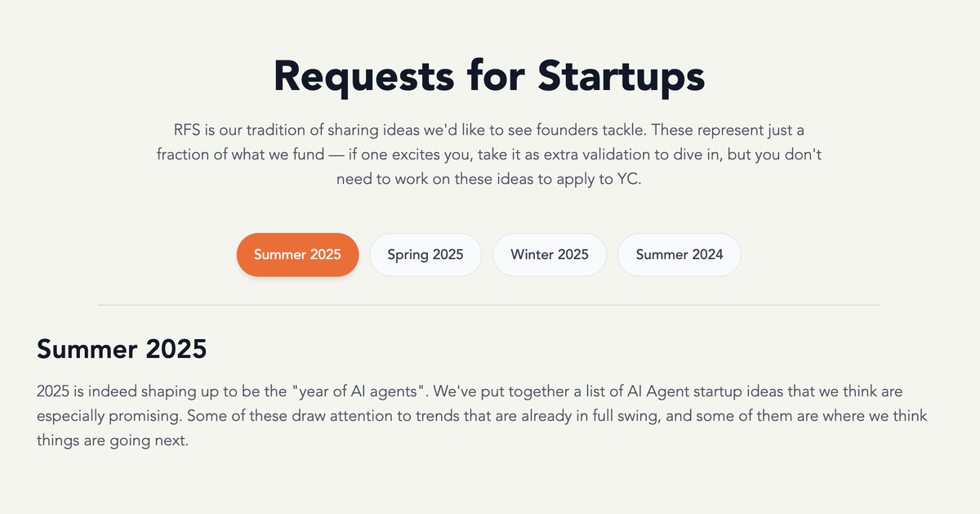980x514 pixels.
Task: Click the "Summer 2025" section heading
Action: [x=122, y=349]
